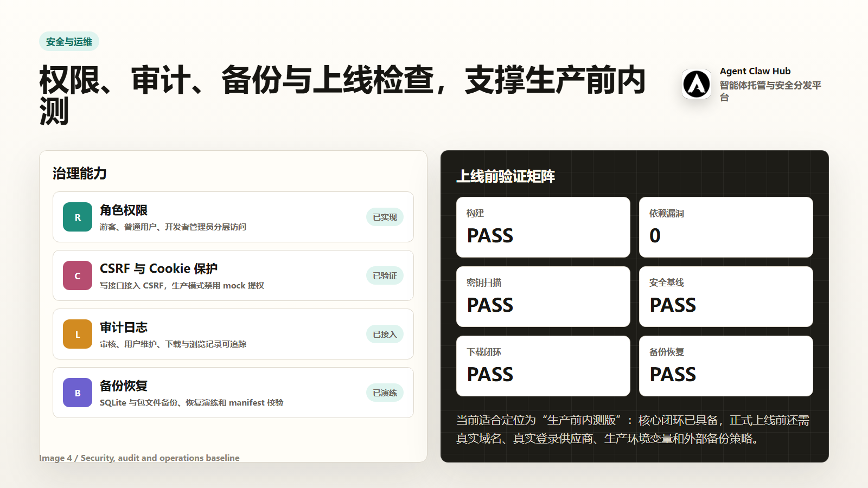868x488 pixels.
Task: Click the main slide title 权限、审计、备份
Action: [x=342, y=95]
